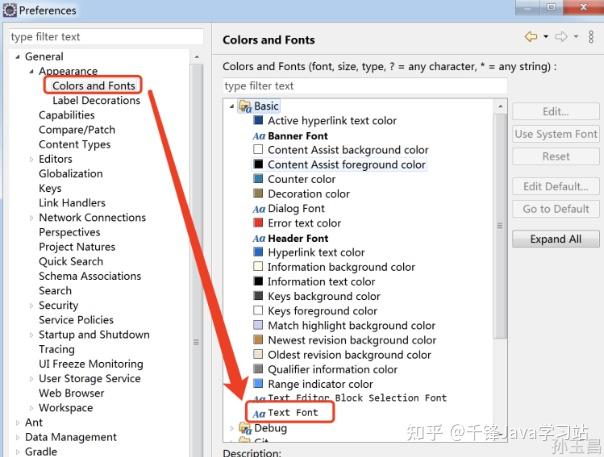The height and width of the screenshot is (457, 604).
Task: Click the Back navigation arrow icon
Action: pyautogui.click(x=531, y=37)
